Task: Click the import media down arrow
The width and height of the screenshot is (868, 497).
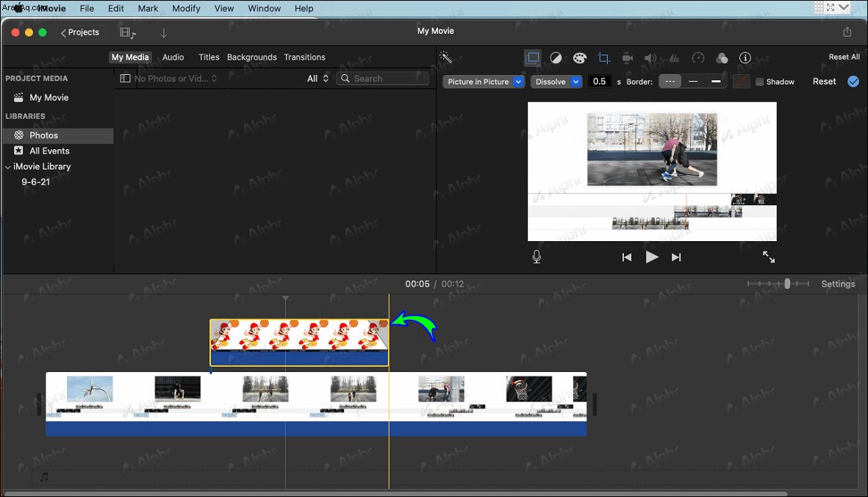Action: coord(163,33)
